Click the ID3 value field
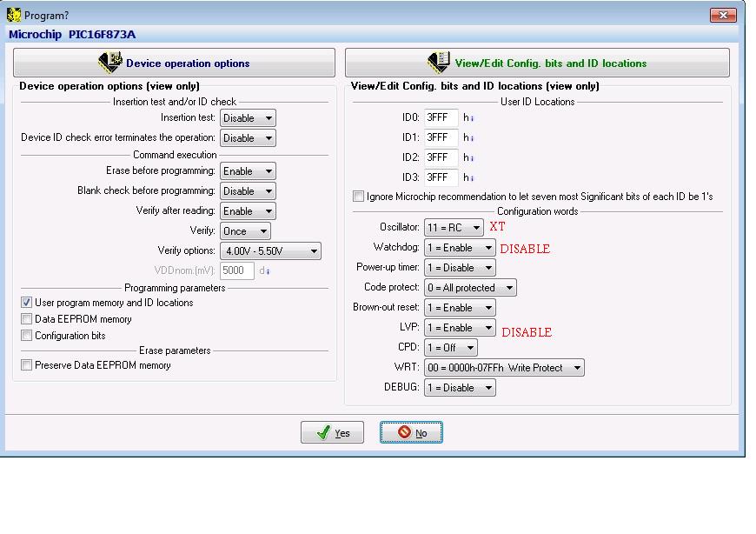The height and width of the screenshot is (534, 756). point(441,178)
